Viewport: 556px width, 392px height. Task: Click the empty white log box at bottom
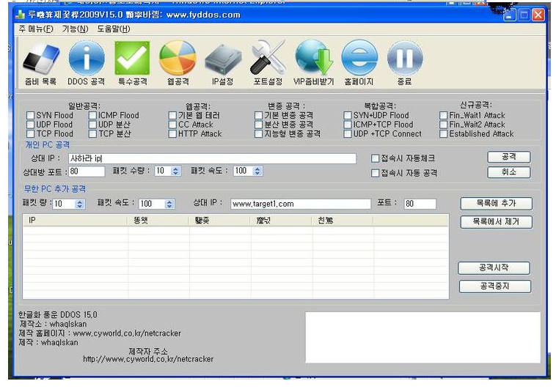pyautogui.click(x=423, y=337)
